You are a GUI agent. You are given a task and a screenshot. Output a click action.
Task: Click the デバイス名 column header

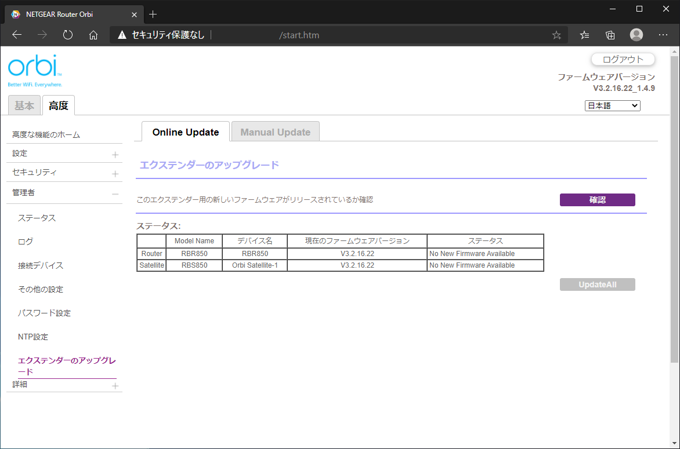[x=255, y=241]
